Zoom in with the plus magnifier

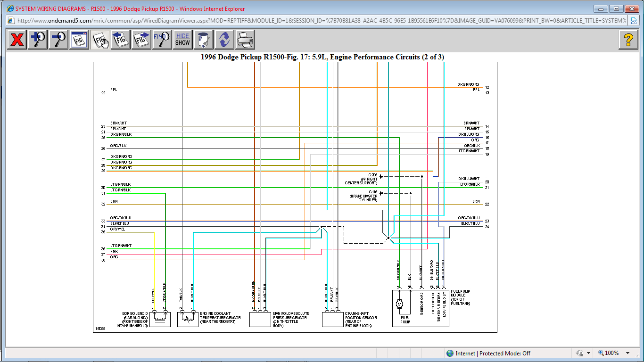pos(38,40)
